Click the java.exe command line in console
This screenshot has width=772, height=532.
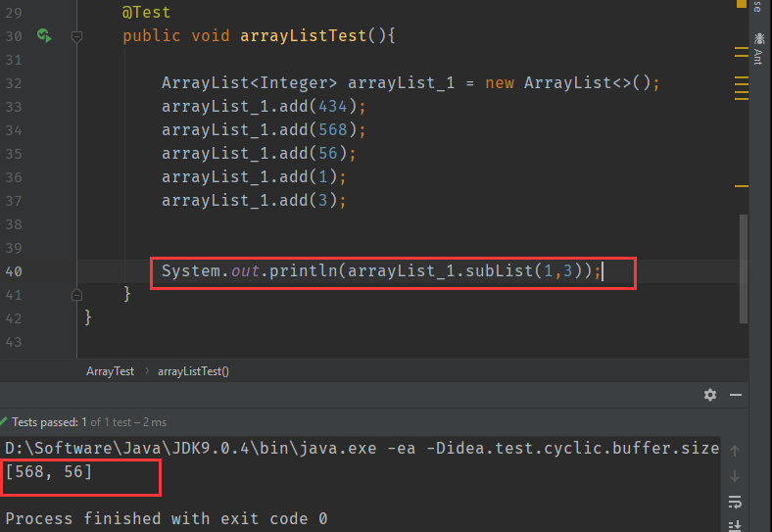(x=362, y=449)
